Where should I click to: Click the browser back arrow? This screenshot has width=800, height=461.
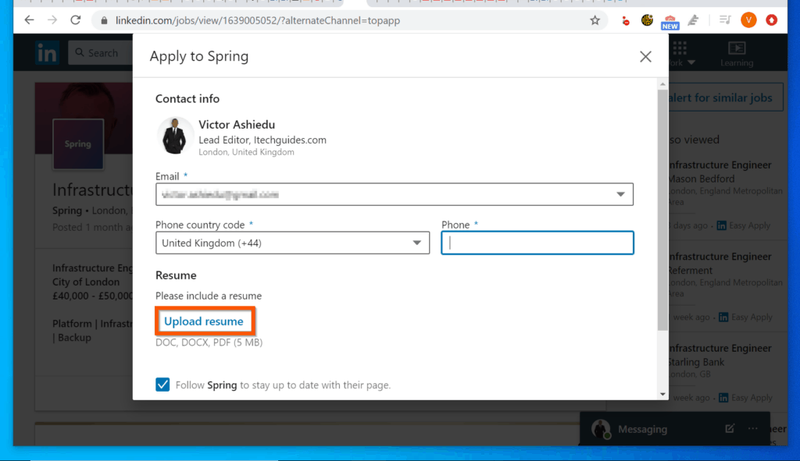click(x=29, y=20)
